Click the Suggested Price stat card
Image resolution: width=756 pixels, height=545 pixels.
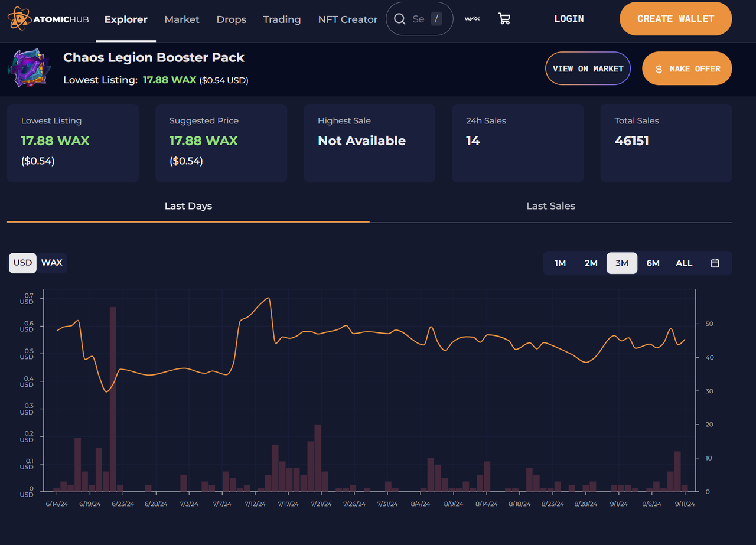point(221,143)
